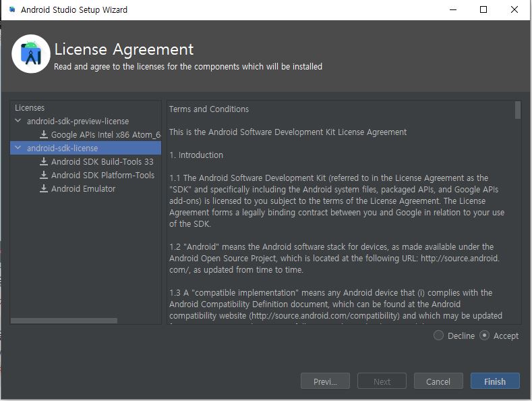Select the android-sdk-preview-license tree item
The height and width of the screenshot is (401, 532).
click(x=78, y=121)
